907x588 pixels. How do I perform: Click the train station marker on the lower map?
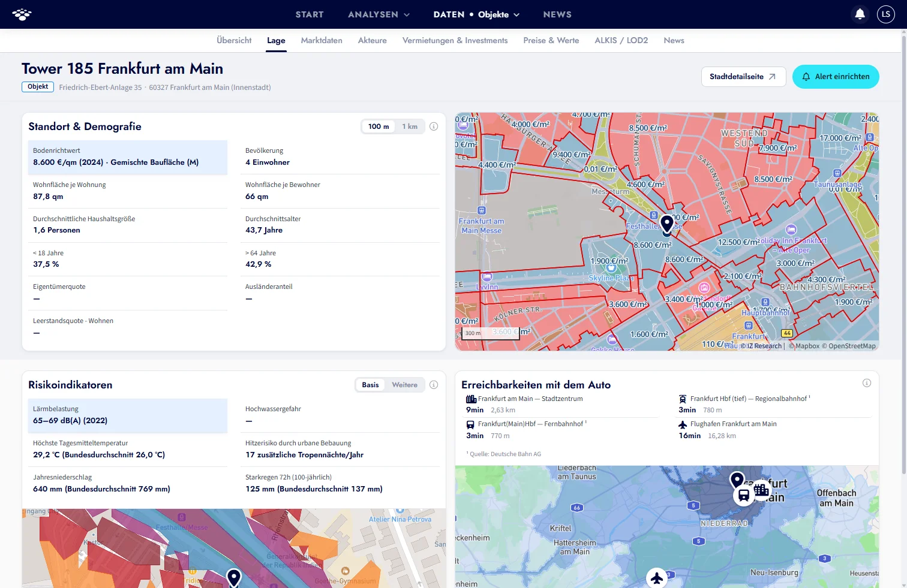coord(744,496)
